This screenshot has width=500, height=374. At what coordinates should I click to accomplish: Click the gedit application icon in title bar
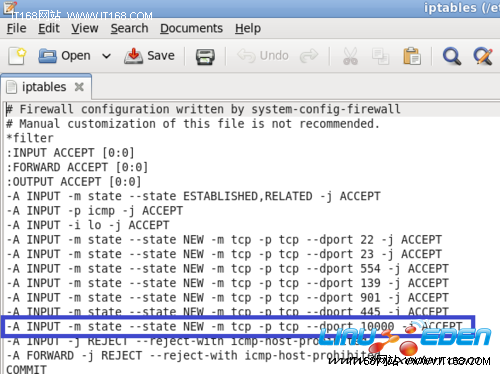[x=10, y=8]
